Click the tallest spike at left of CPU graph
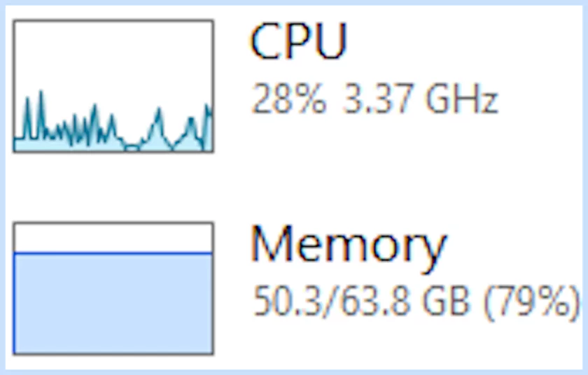588x375 pixels. click(41, 94)
